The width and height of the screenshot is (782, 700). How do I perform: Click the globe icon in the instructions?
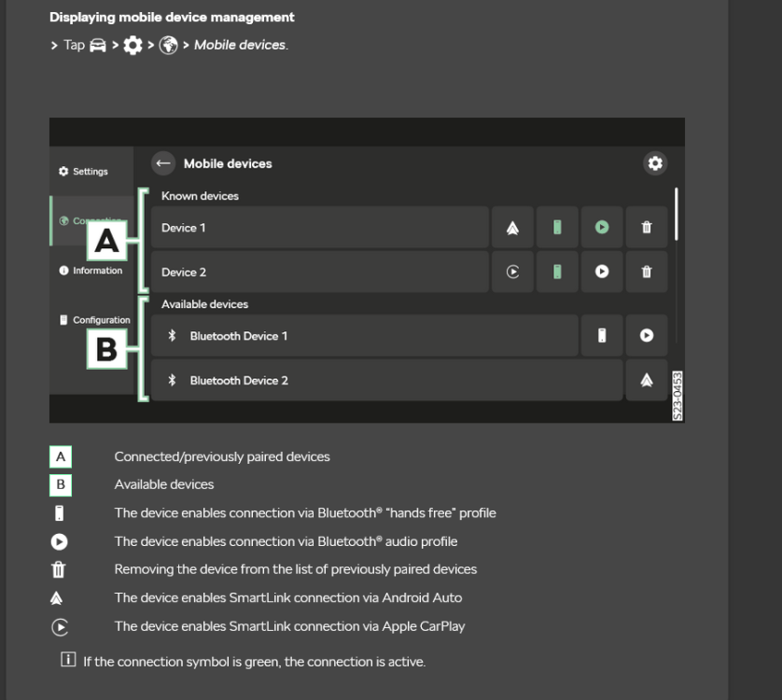click(x=169, y=46)
